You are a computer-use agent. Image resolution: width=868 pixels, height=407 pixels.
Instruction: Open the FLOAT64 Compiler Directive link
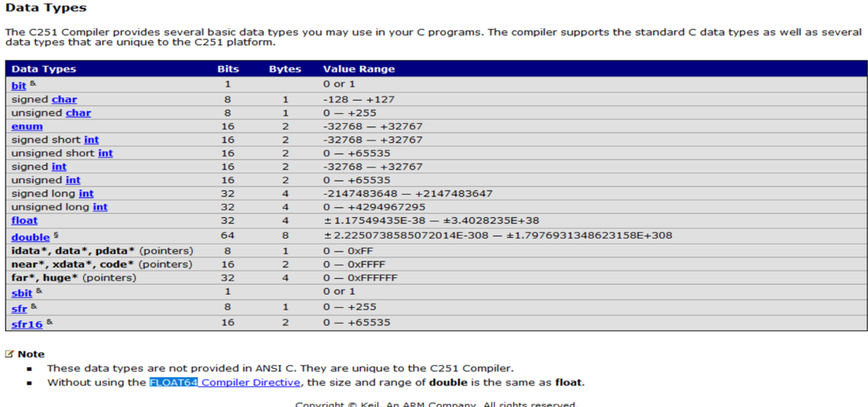(225, 383)
